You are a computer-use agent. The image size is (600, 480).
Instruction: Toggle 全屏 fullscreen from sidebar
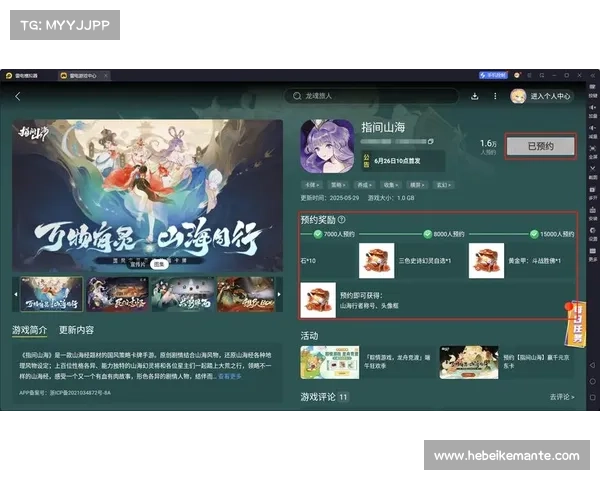click(592, 152)
